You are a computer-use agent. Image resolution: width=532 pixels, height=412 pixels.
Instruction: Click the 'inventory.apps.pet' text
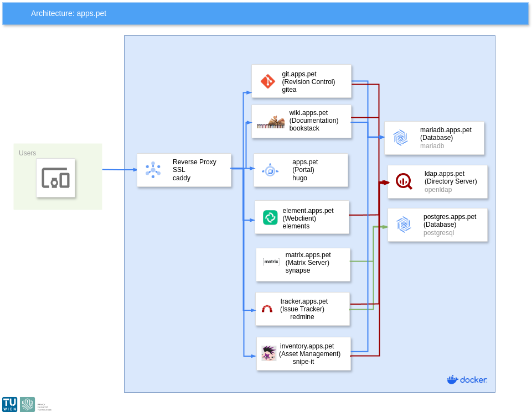coord(307,346)
